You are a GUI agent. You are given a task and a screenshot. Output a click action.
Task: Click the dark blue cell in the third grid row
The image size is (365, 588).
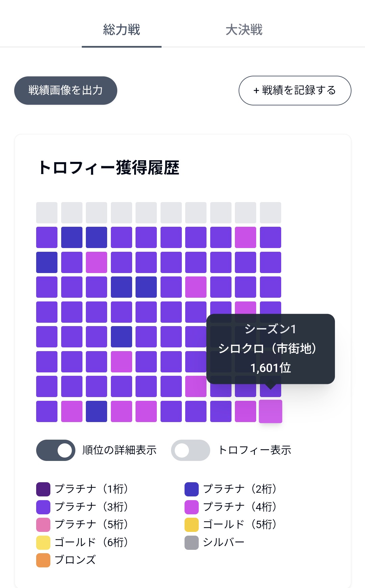pos(47,262)
